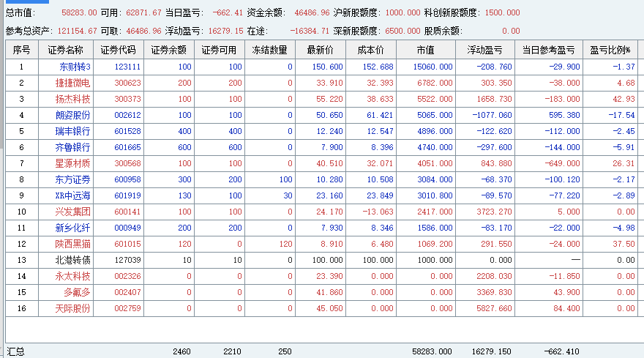Click security code 300373

(127, 99)
